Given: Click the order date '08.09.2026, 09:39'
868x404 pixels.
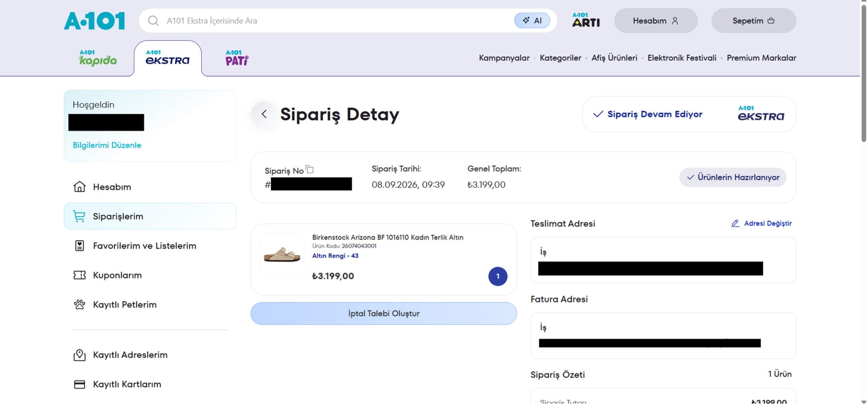Looking at the screenshot, I should pyautogui.click(x=408, y=185).
